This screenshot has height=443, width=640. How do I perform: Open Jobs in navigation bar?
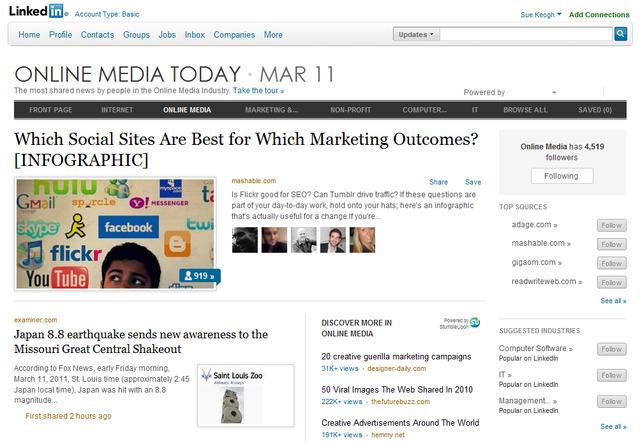167,35
